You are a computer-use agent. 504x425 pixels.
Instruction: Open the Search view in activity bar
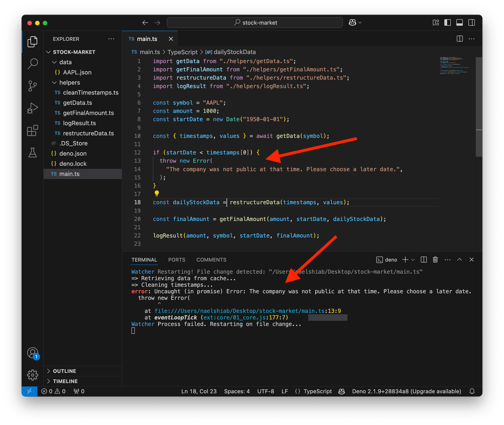click(32, 64)
